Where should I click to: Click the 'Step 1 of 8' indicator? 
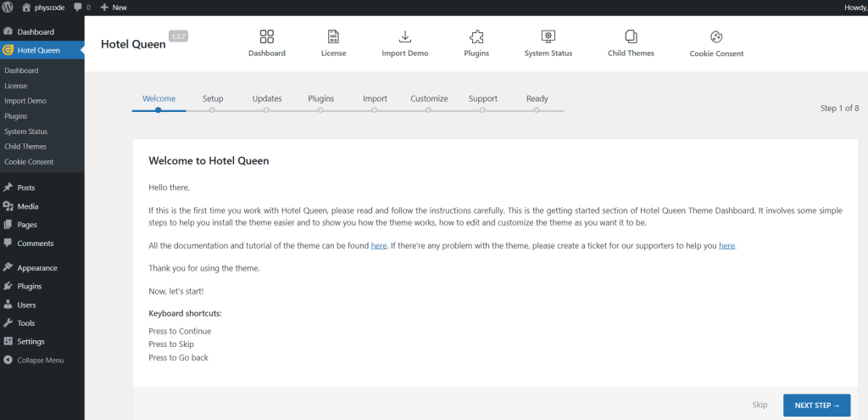pos(840,108)
